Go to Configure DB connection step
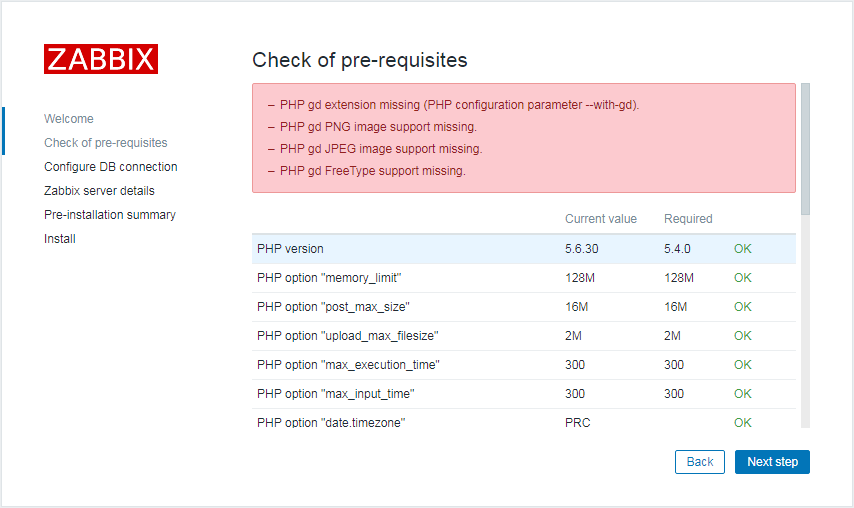The width and height of the screenshot is (854, 508). tap(111, 167)
